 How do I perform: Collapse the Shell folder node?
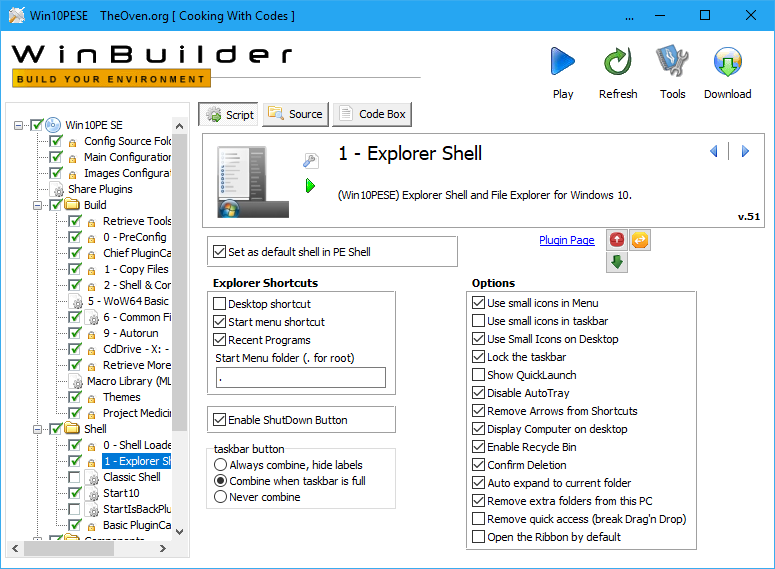[x=37, y=429]
